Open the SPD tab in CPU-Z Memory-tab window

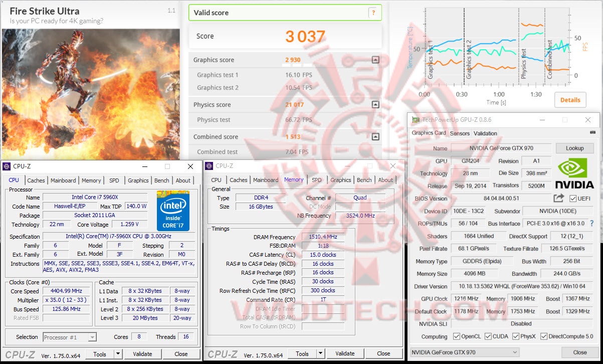[x=317, y=180]
